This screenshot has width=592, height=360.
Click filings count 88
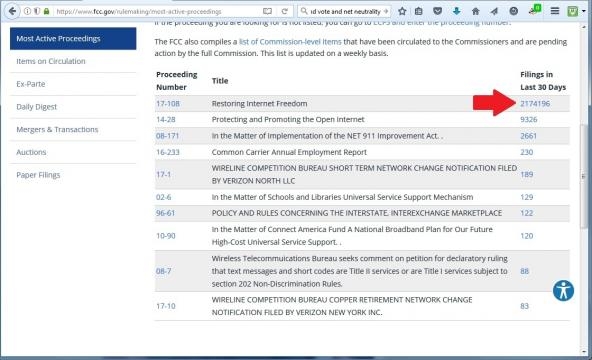(x=524, y=271)
